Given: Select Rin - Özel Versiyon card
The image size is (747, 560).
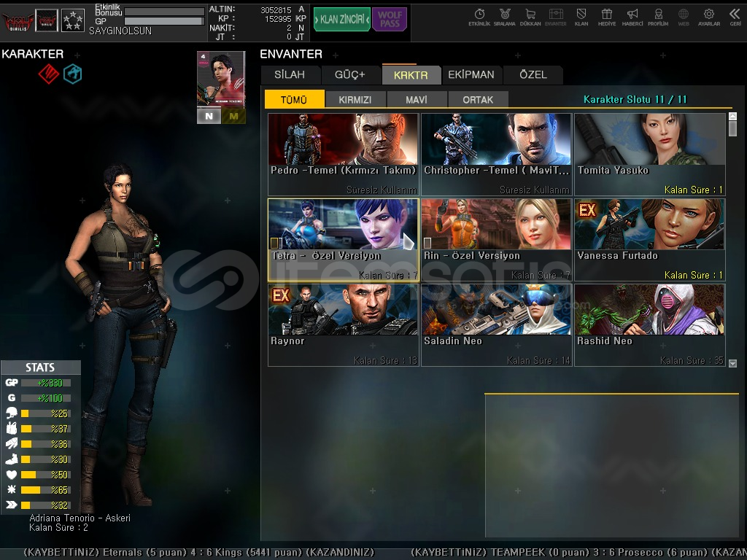Looking at the screenshot, I should [x=496, y=239].
